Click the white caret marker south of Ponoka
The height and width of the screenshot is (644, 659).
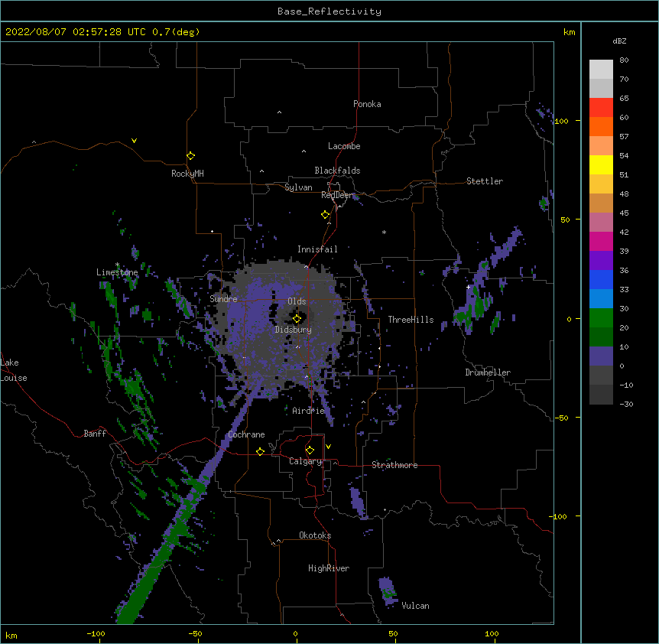point(279,112)
